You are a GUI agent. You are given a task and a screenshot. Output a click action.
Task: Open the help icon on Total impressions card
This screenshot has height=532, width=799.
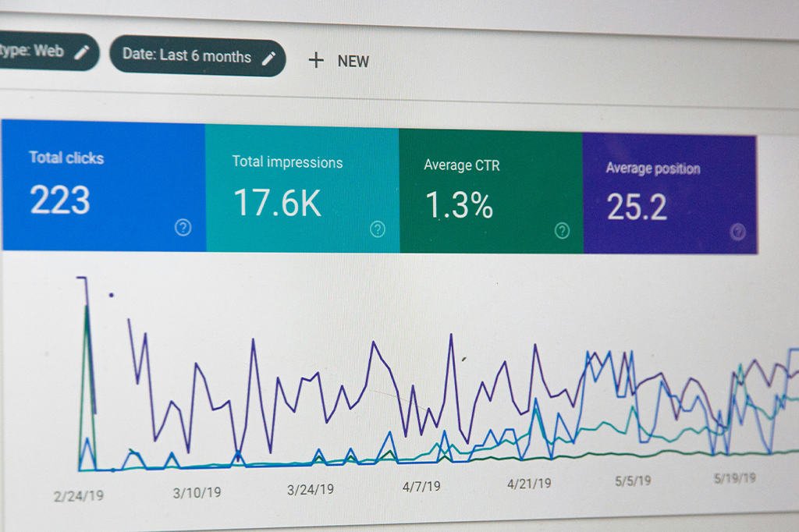tap(378, 229)
